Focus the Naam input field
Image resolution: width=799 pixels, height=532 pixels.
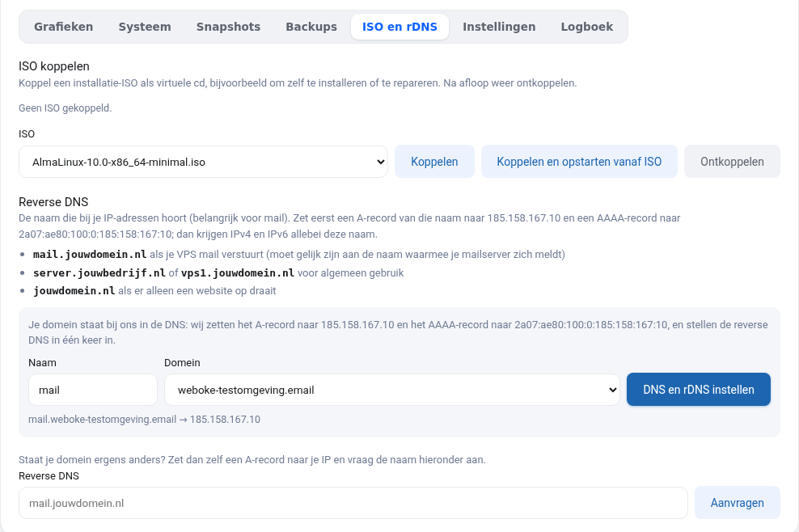tap(93, 390)
